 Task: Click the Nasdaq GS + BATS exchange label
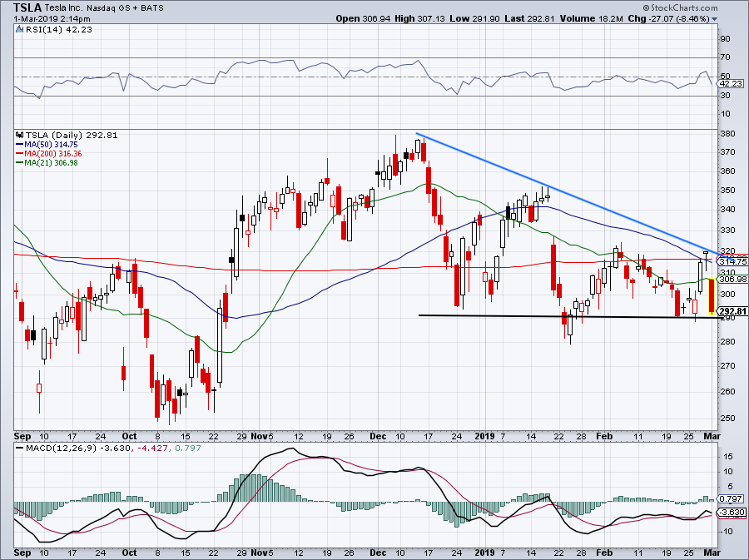125,8
